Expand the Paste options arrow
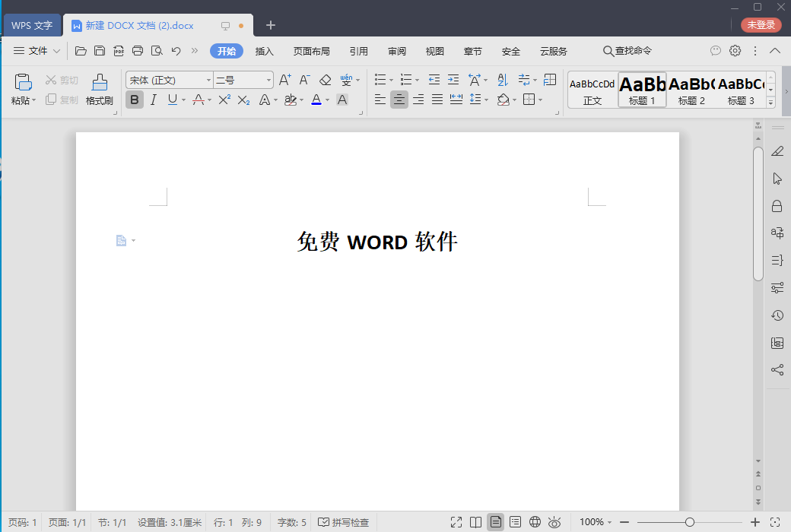This screenshot has height=532, width=791. tap(33, 100)
